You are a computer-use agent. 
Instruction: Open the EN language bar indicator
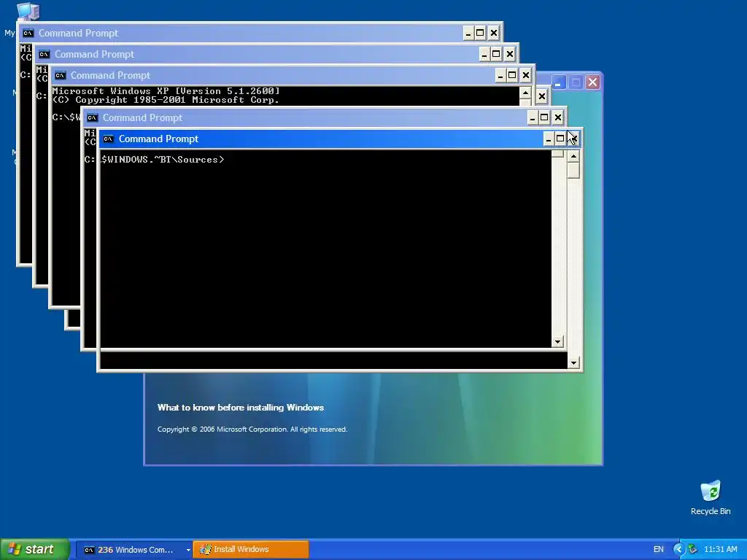pos(659,549)
